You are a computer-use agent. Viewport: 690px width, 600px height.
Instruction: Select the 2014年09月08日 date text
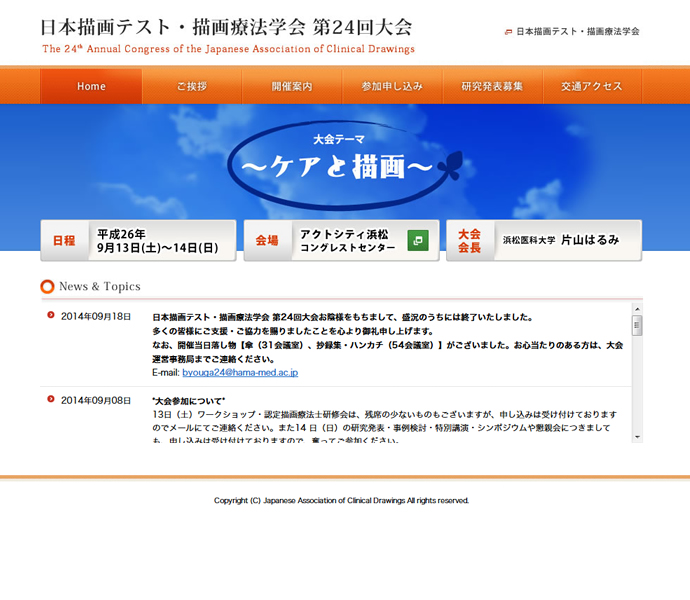point(96,401)
